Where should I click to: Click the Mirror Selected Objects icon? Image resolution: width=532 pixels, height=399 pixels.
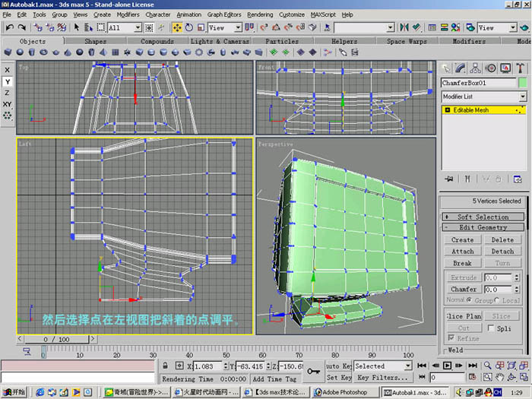(x=404, y=27)
